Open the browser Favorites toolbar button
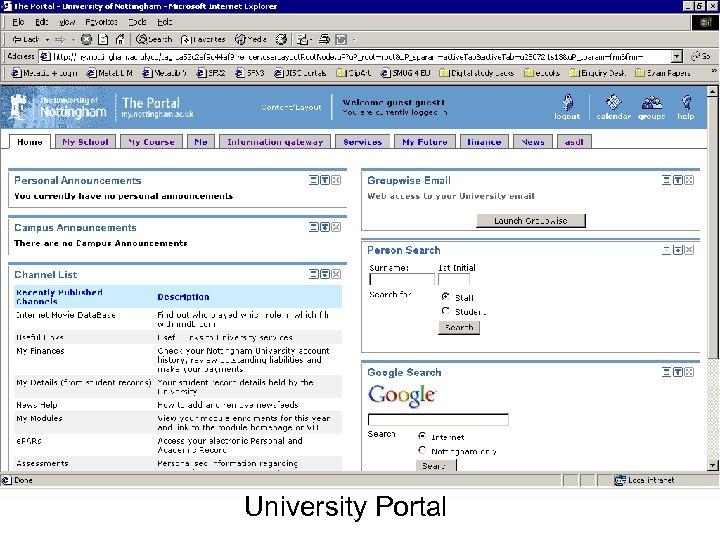The height and width of the screenshot is (540, 720). pyautogui.click(x=202, y=39)
